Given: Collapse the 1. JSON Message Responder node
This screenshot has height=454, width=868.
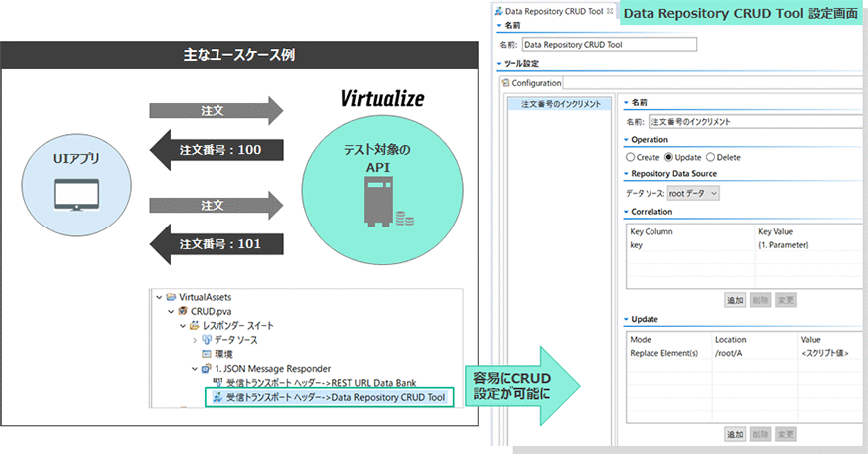Looking at the screenshot, I should click(195, 369).
